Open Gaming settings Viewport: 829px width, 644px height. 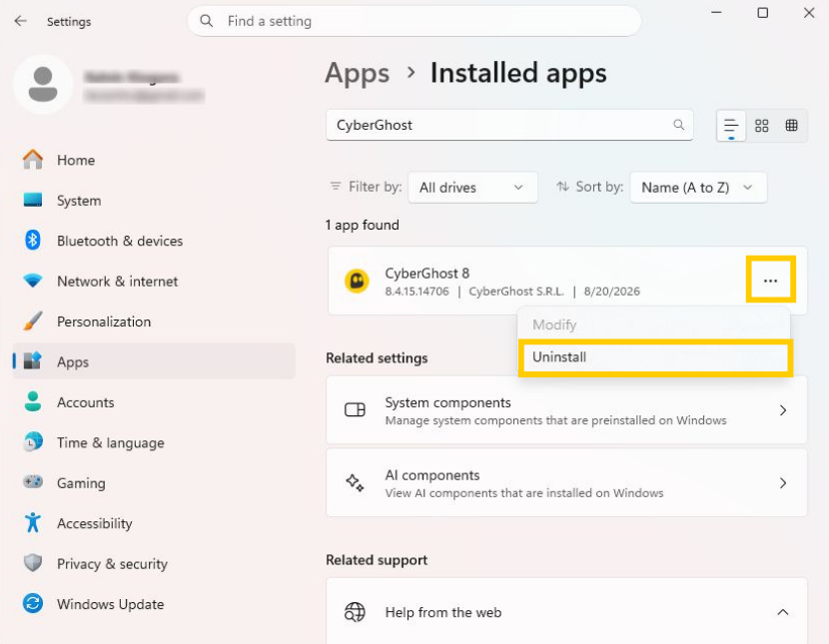click(154, 483)
